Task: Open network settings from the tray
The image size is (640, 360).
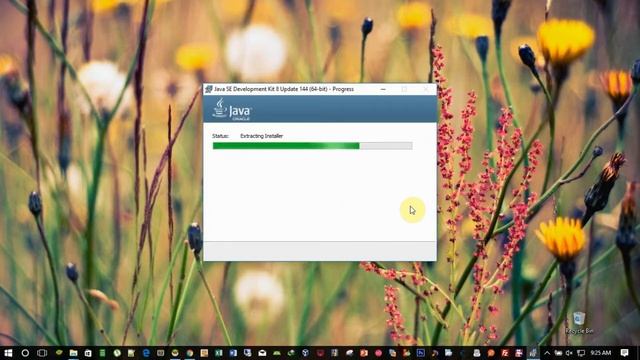Action: coord(581,353)
